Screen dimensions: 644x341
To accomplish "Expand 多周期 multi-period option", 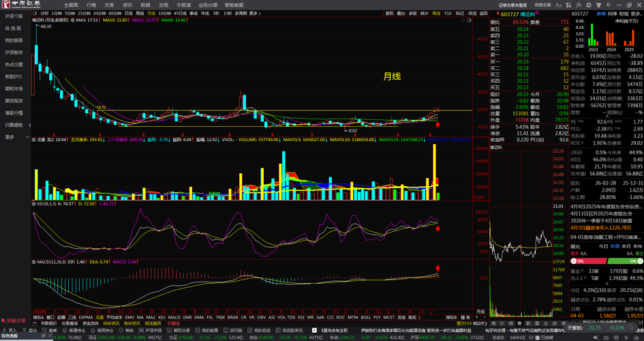I will click(x=241, y=13).
